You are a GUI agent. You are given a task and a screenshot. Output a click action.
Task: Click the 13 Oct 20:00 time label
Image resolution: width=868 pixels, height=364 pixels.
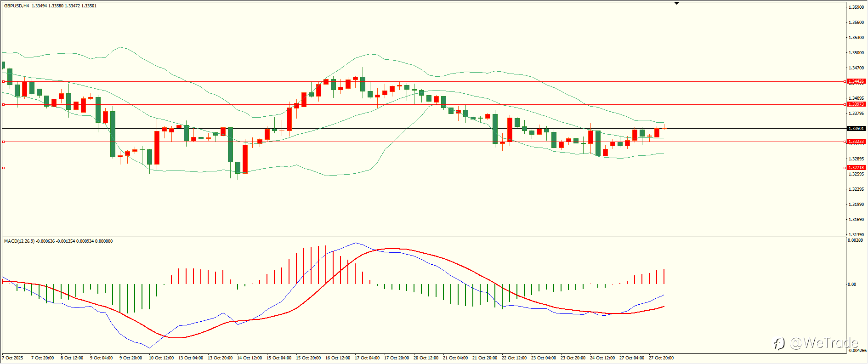coord(220,358)
